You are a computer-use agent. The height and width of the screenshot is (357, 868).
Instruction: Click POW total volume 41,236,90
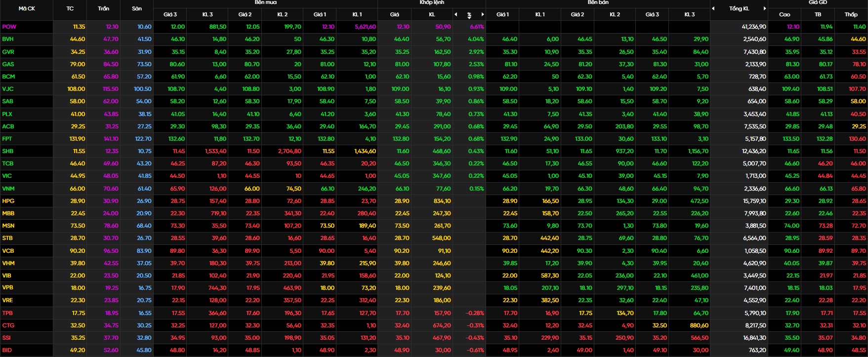point(754,27)
